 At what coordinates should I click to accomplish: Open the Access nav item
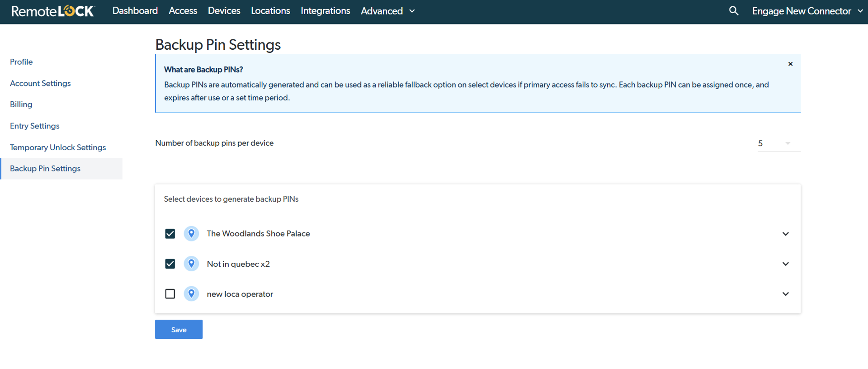[x=183, y=10]
